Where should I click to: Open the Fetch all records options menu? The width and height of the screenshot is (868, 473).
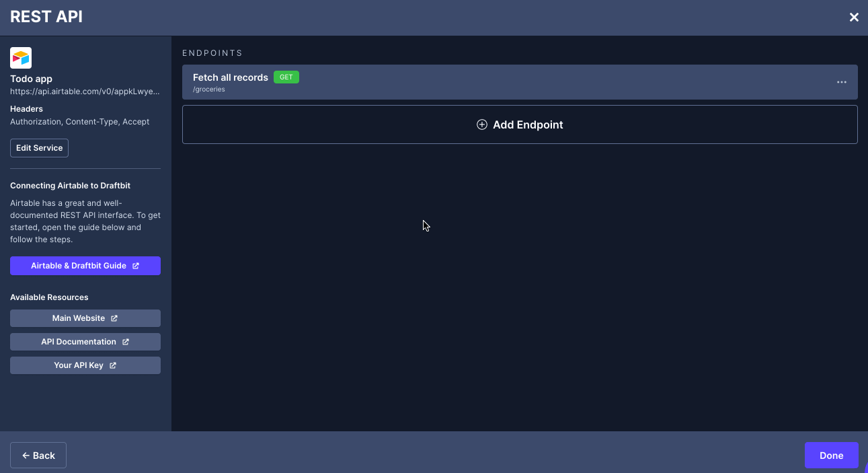(x=841, y=82)
